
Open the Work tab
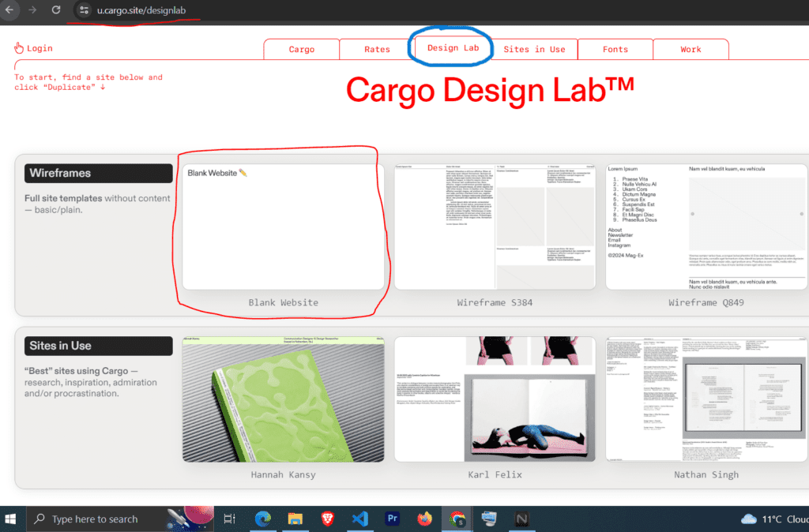click(690, 48)
